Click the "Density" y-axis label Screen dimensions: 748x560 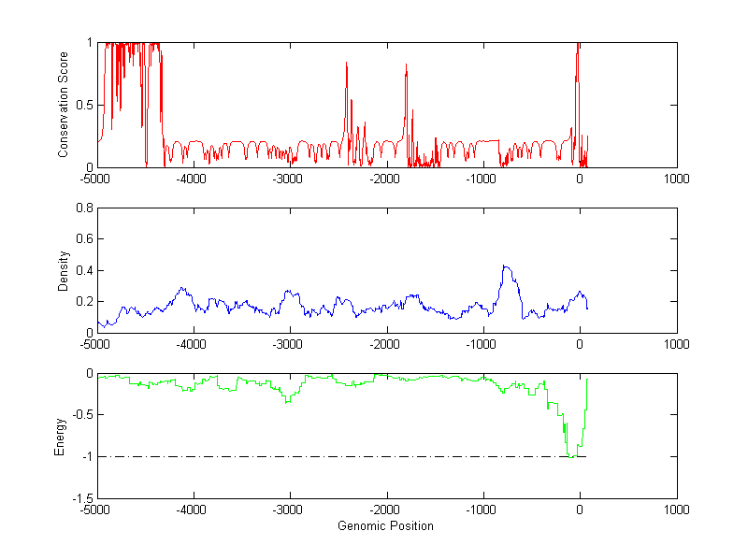(64, 270)
